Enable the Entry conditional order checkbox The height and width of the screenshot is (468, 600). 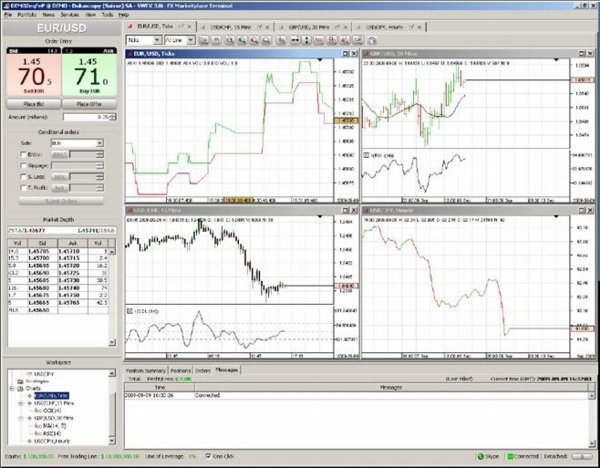coord(23,155)
